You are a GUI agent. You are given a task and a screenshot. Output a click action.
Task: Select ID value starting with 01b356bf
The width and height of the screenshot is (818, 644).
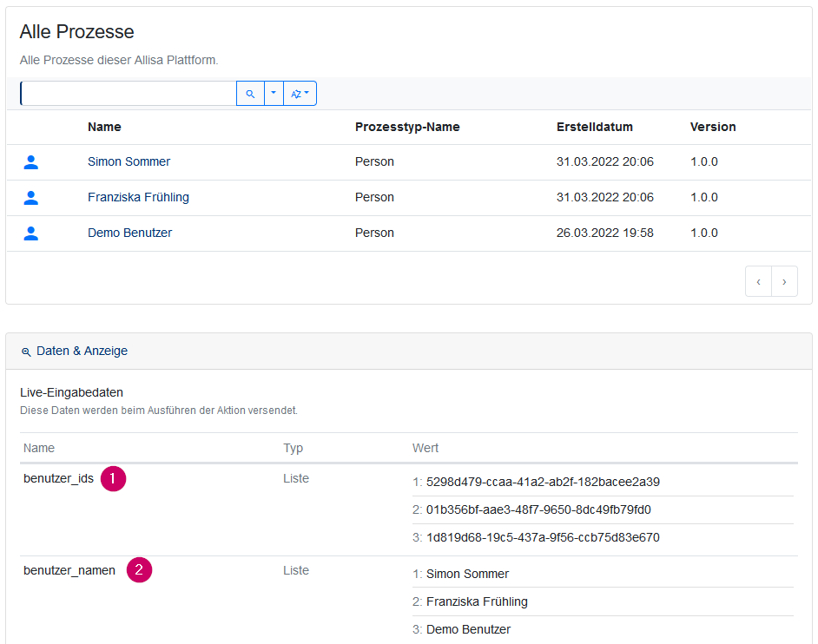coord(538,509)
